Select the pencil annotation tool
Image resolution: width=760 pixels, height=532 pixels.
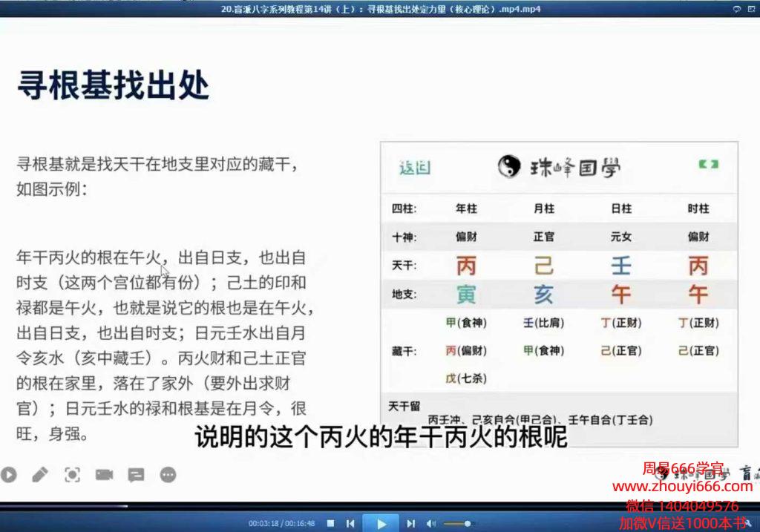coord(39,474)
